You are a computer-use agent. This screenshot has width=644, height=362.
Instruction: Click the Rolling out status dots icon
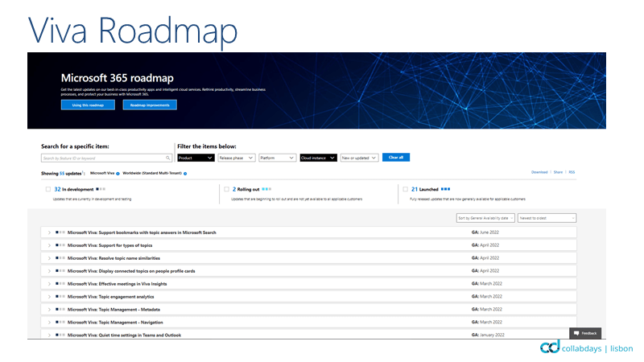click(x=266, y=189)
